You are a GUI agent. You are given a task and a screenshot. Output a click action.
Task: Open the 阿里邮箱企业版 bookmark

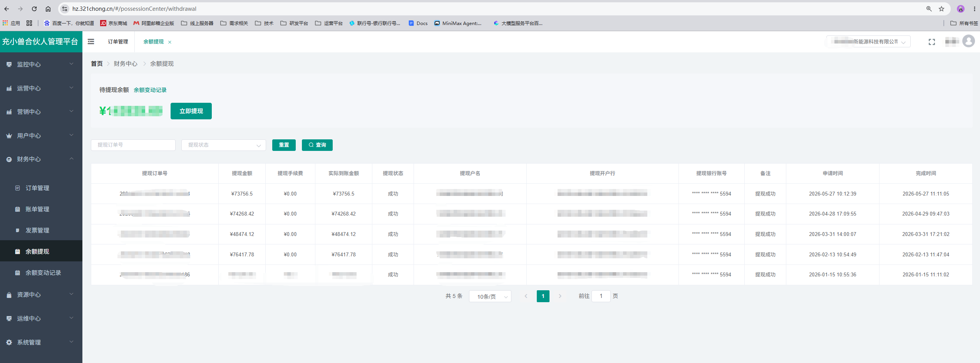tap(154, 23)
